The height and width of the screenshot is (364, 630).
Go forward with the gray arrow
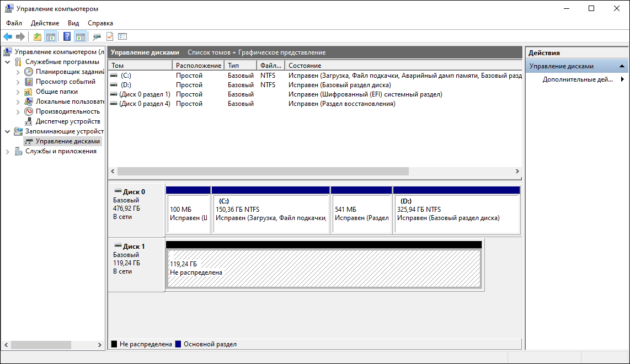(x=20, y=37)
